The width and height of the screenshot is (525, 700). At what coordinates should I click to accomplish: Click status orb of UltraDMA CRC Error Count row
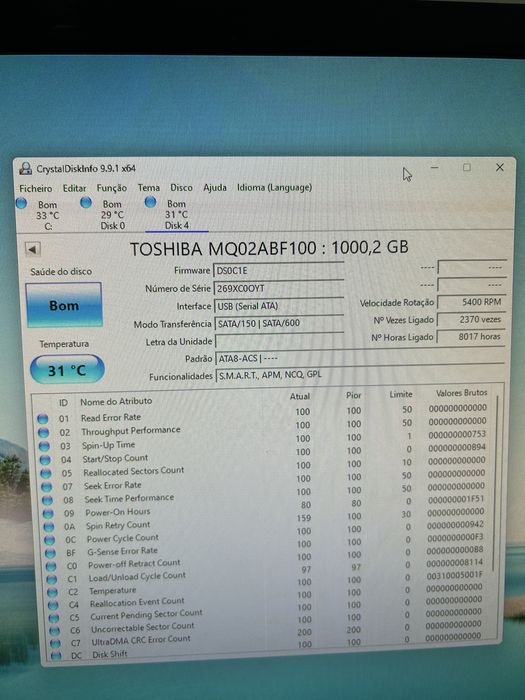tap(56, 643)
